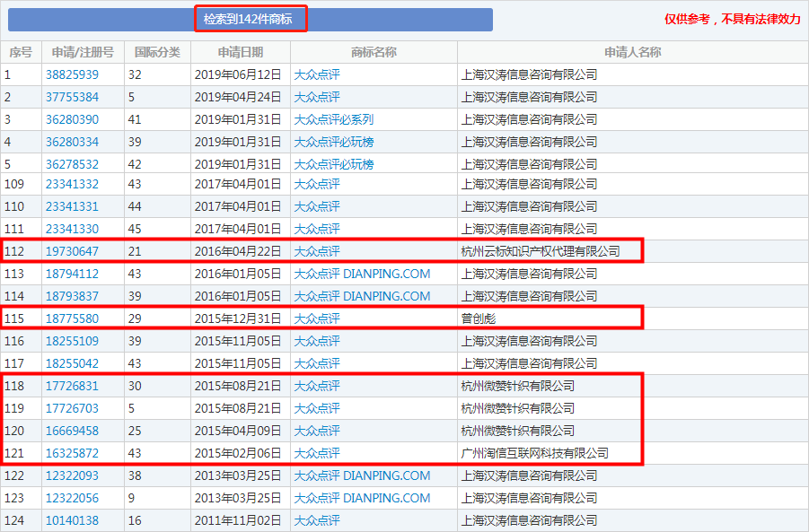Click the 序号 column header
Image resolution: width=809 pixels, height=532 pixels.
click(x=21, y=52)
